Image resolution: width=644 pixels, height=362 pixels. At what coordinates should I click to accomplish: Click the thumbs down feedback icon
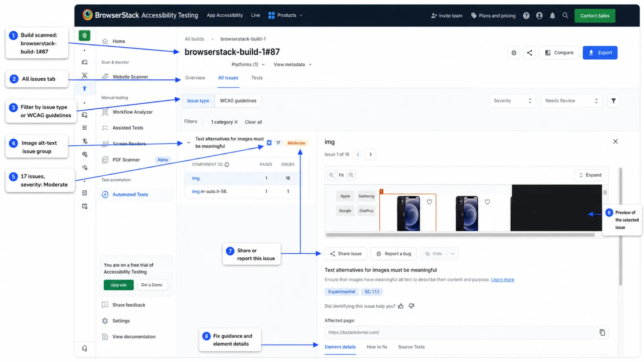[411, 306]
